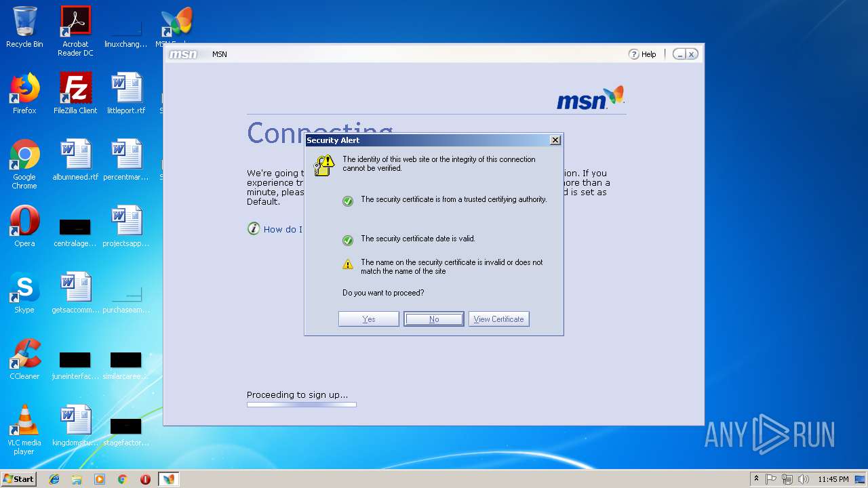
Task: Switch to the MSN taskbar button
Action: pos(168,479)
